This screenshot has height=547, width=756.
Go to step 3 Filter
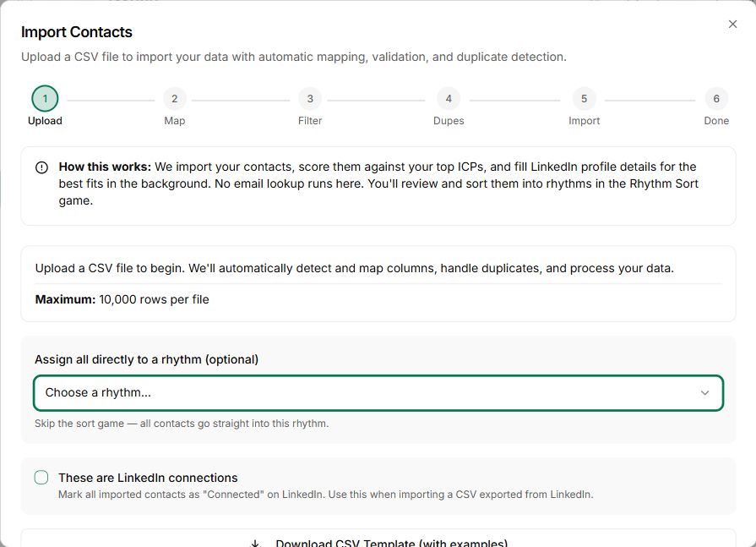click(x=310, y=99)
